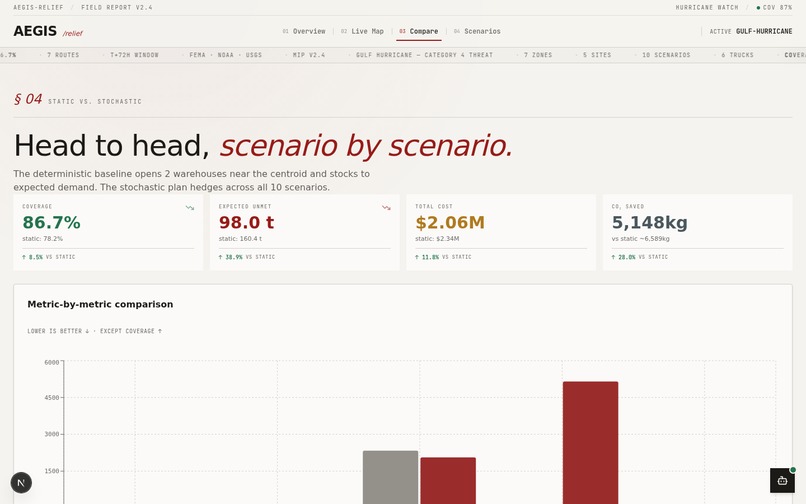Click the COV 87% status indicator

774,8
